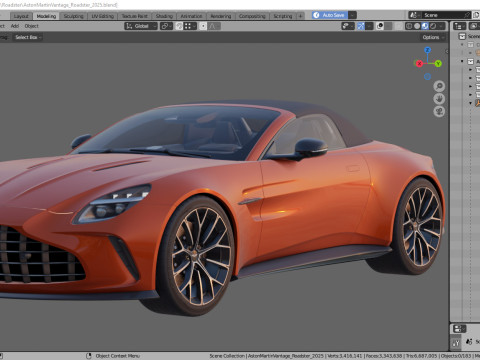Open the Options popover
The image size is (480, 360).
[x=433, y=37]
